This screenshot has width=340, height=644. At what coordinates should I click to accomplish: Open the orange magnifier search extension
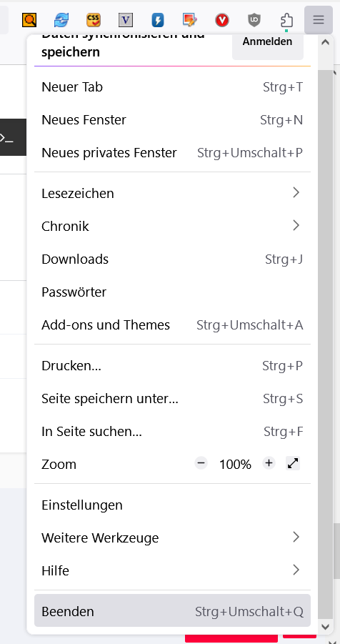tap(29, 20)
